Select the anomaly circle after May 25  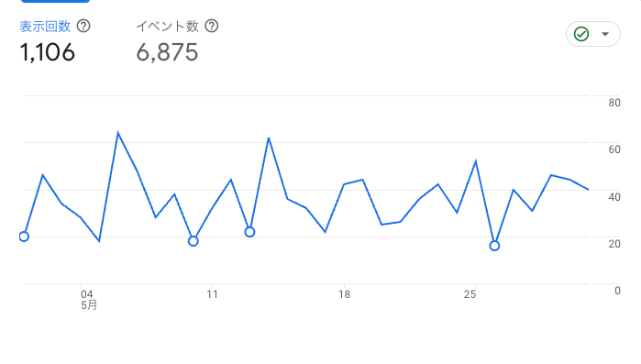tap(494, 246)
